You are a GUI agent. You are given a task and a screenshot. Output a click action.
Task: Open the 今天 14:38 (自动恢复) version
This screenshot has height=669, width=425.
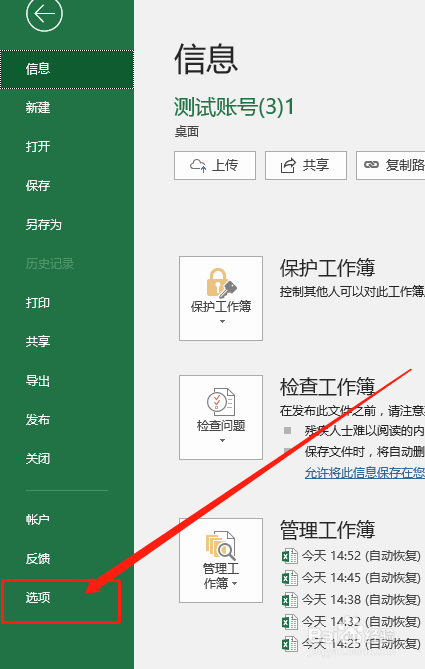(361, 600)
